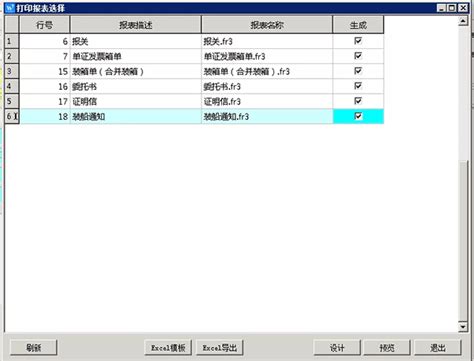Close the 打印报表选择 window

(x=463, y=8)
